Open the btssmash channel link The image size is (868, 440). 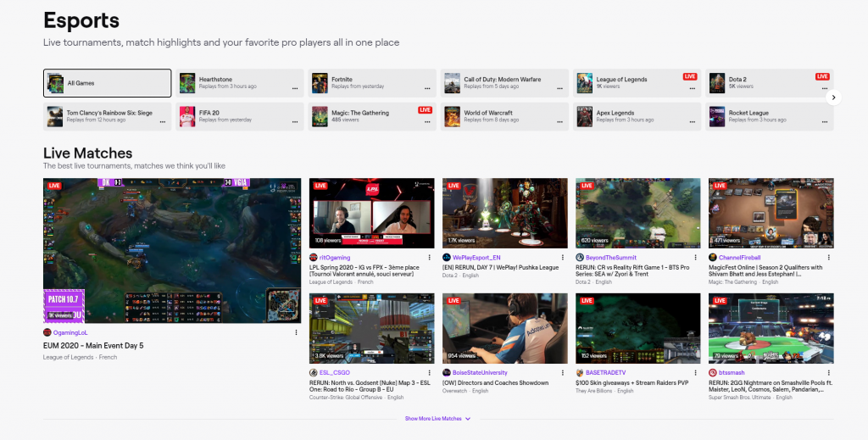(732, 372)
